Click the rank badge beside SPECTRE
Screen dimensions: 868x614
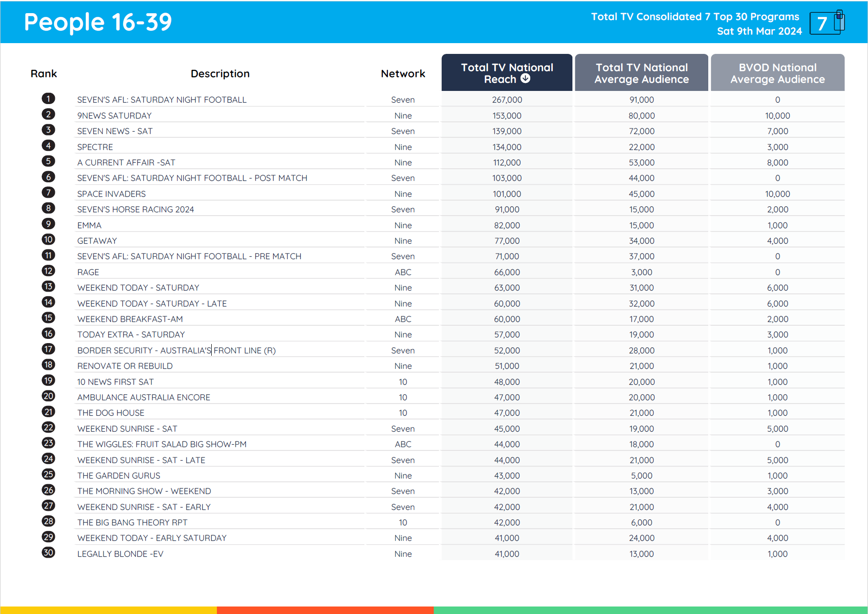[48, 146]
